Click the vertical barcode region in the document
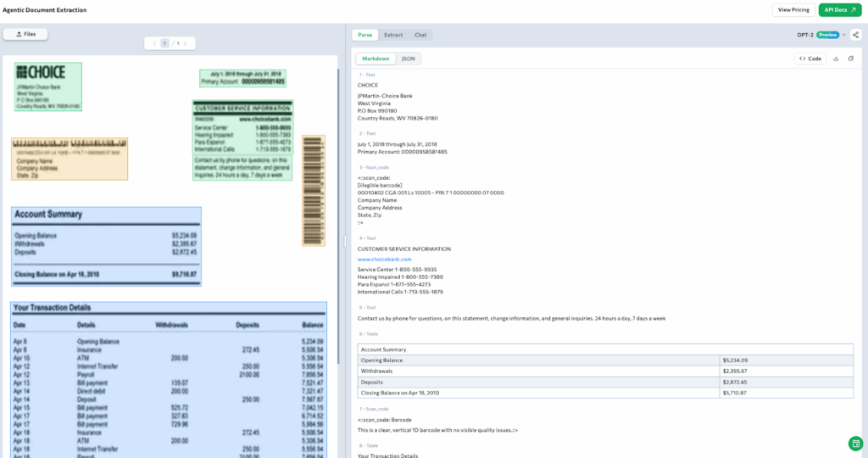The height and width of the screenshot is (458, 868). (x=314, y=190)
